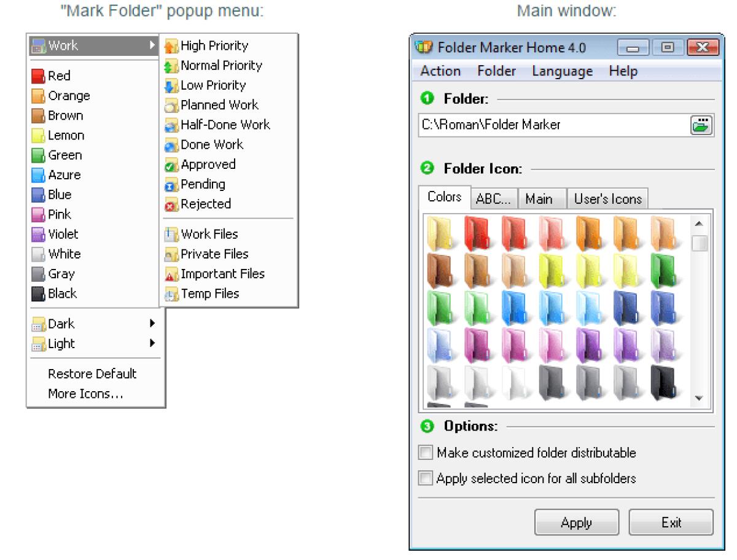The image size is (737, 560).
Task: Click the folder path input field
Action: click(x=553, y=125)
